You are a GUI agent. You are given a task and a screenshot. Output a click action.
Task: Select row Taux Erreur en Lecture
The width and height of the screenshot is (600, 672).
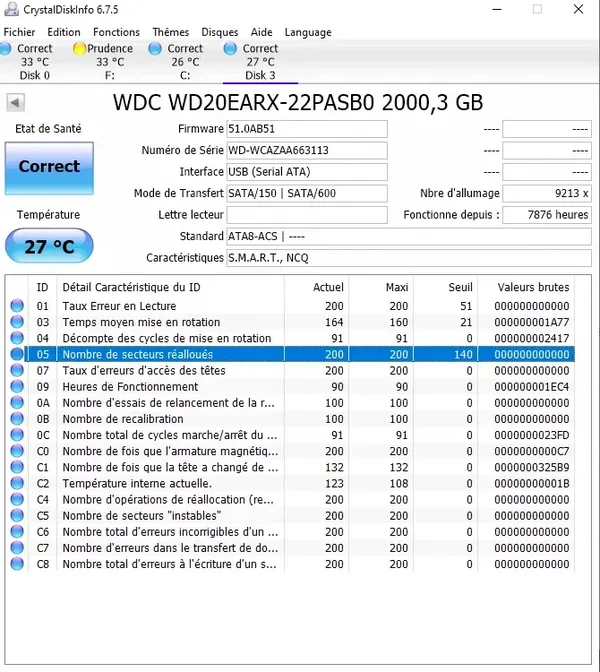(291, 306)
